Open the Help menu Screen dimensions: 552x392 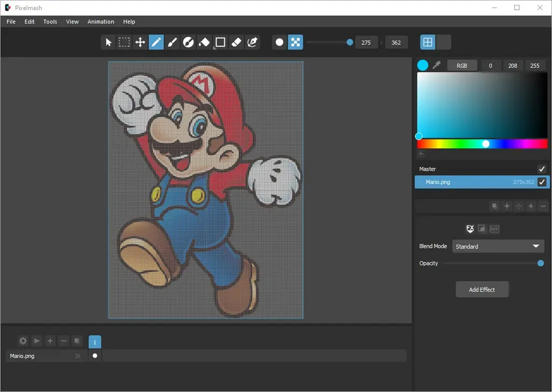coord(129,22)
